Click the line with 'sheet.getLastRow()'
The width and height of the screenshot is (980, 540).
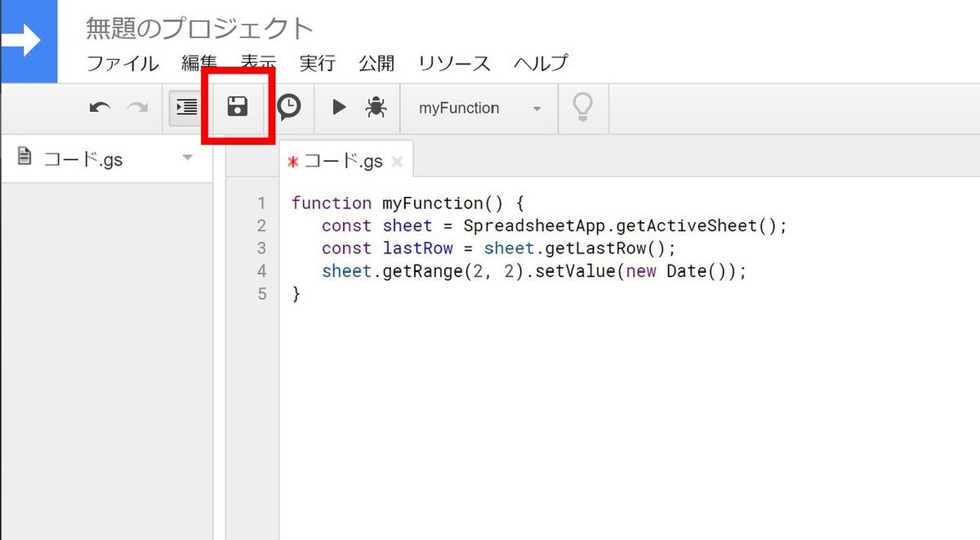[x=499, y=248]
